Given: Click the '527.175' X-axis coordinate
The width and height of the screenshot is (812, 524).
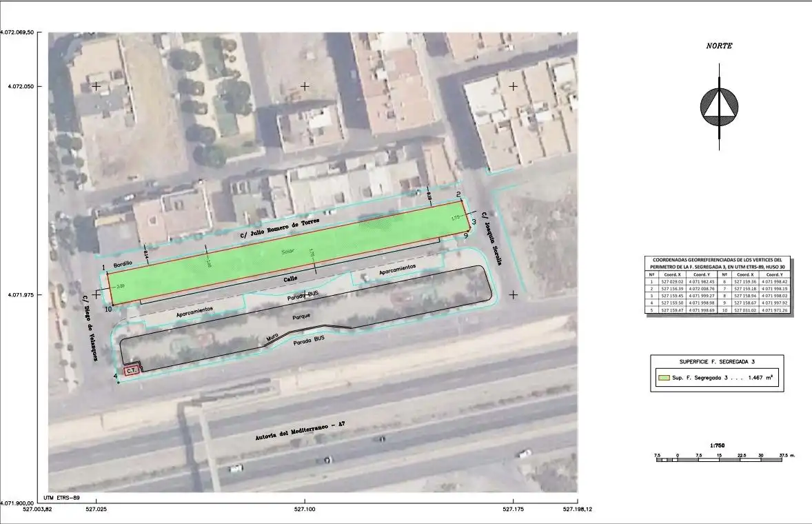Looking at the screenshot, I should (x=514, y=509).
